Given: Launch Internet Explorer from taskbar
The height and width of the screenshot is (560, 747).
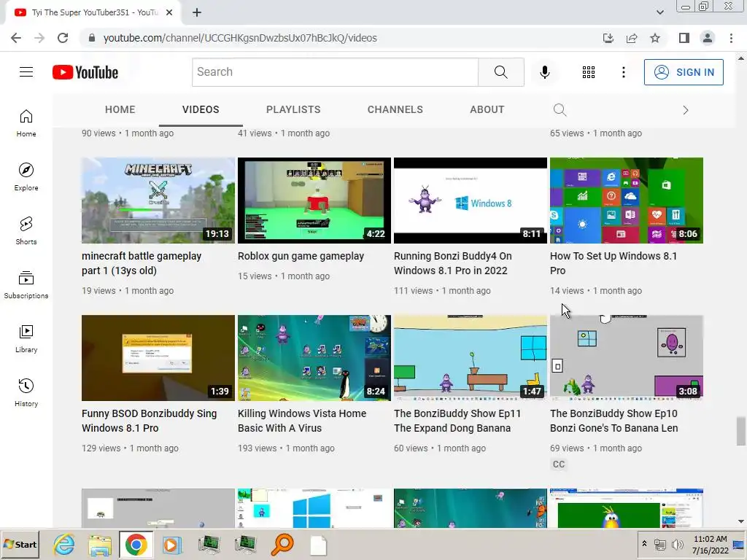Looking at the screenshot, I should (64, 544).
